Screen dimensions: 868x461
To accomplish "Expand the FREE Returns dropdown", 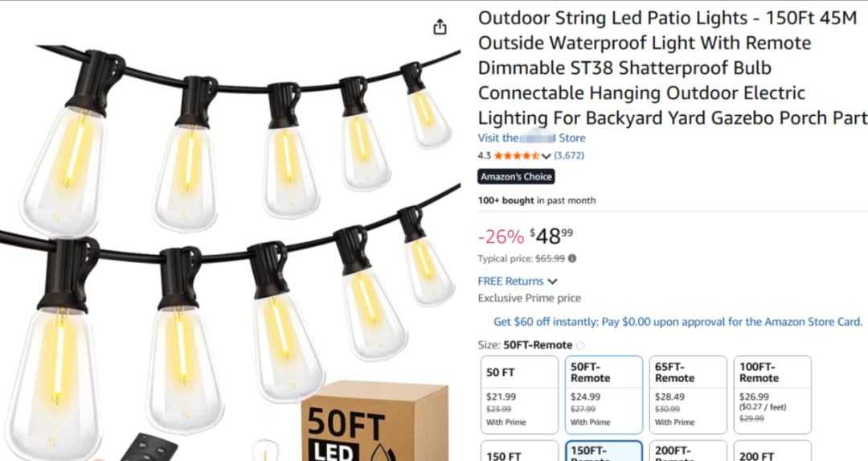I will [x=552, y=282].
